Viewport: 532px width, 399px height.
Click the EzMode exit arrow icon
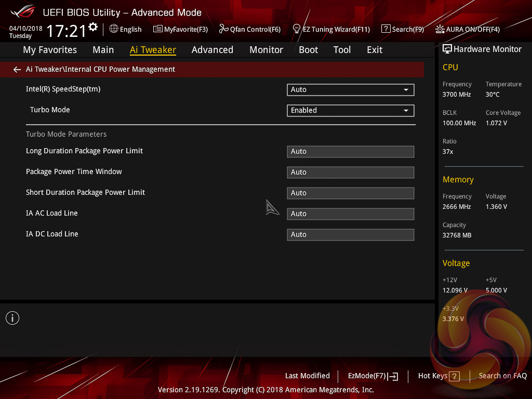(x=393, y=376)
